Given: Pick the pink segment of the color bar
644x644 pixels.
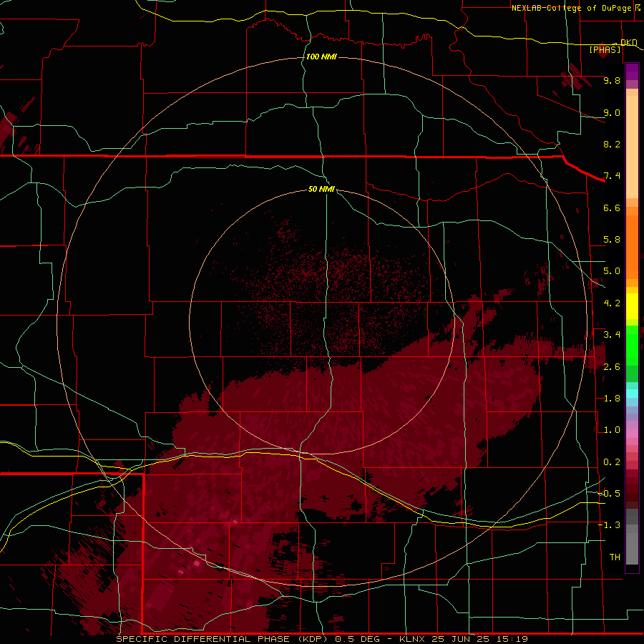Looking at the screenshot, I should tap(632, 434).
